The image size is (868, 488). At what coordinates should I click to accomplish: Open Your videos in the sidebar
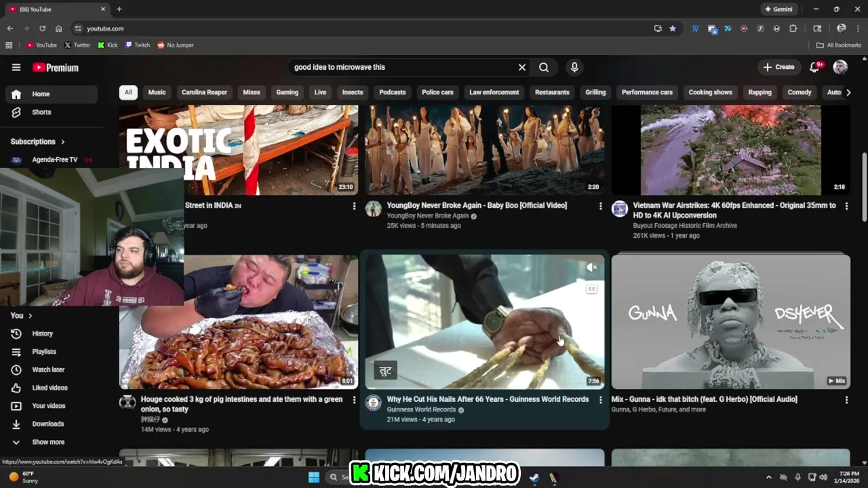pos(52,406)
